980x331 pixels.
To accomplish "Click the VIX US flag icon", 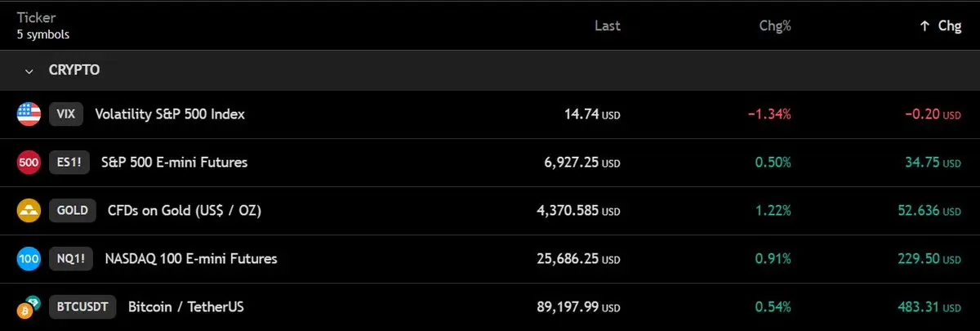I will 29,114.
